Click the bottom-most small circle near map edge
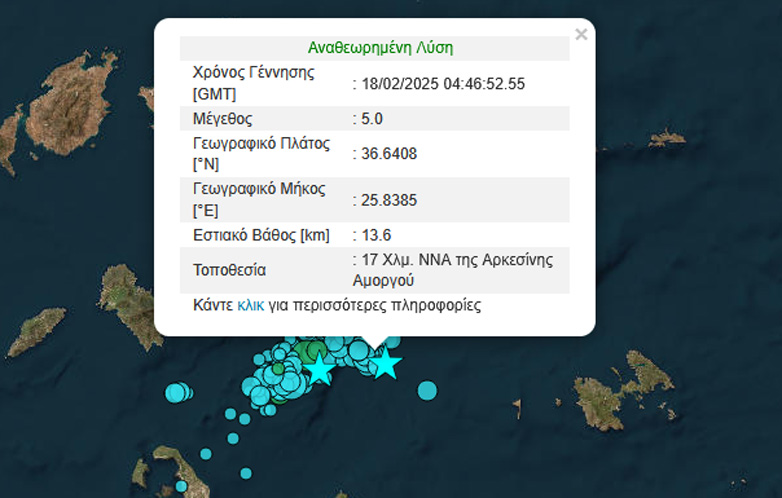782x498 pixels. point(244,472)
